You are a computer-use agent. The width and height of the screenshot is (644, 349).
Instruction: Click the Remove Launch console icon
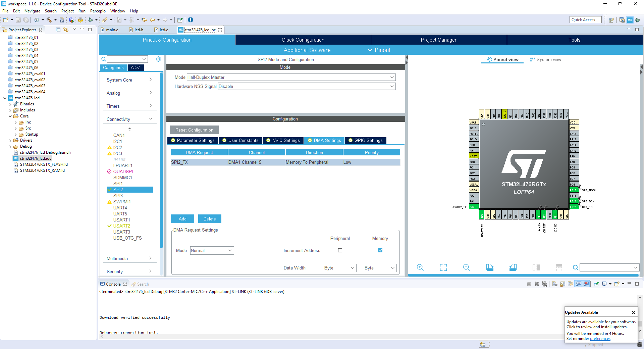tap(537, 284)
